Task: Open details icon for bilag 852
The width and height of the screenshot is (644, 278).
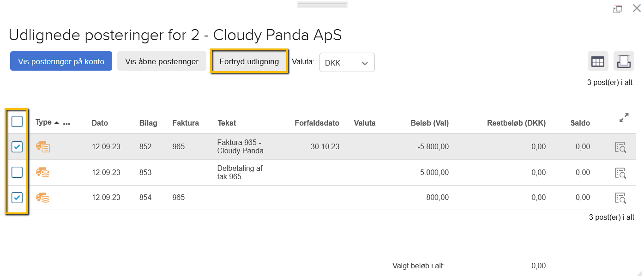Action: 620,147
